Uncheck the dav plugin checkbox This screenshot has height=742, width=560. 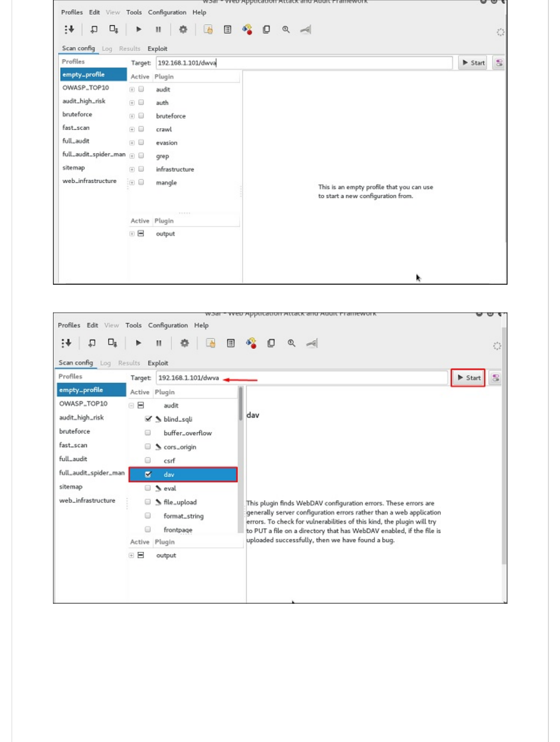pyautogui.click(x=148, y=474)
